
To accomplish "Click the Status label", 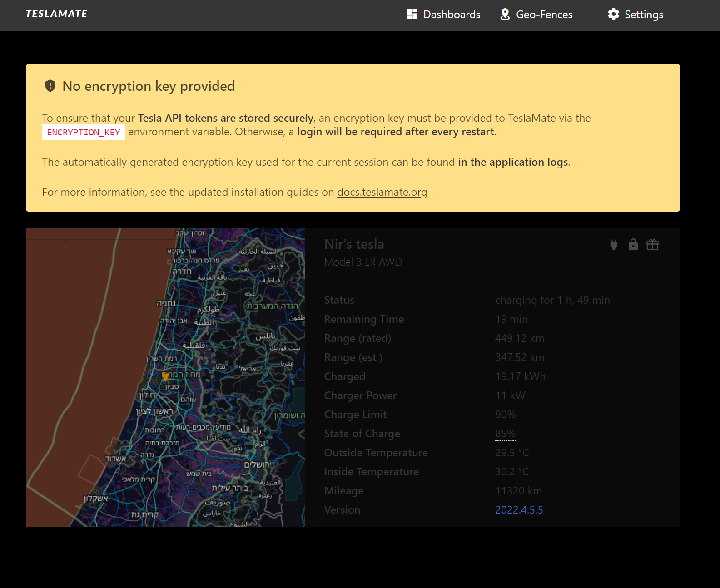I will click(339, 300).
